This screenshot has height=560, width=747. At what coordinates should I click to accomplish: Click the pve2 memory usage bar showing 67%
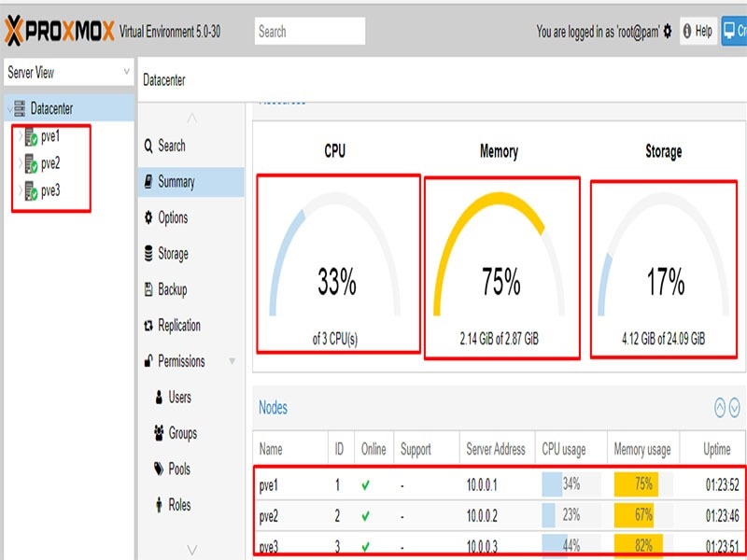click(643, 515)
